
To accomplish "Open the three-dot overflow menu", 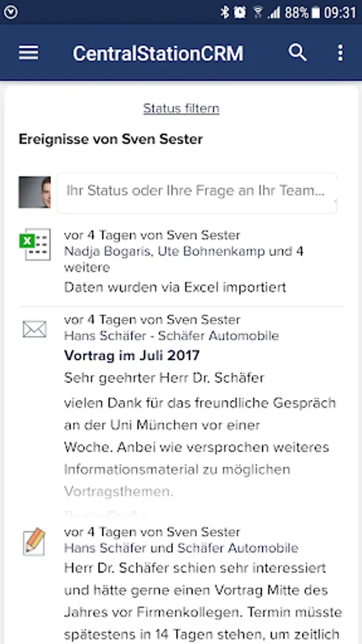I will 340,53.
